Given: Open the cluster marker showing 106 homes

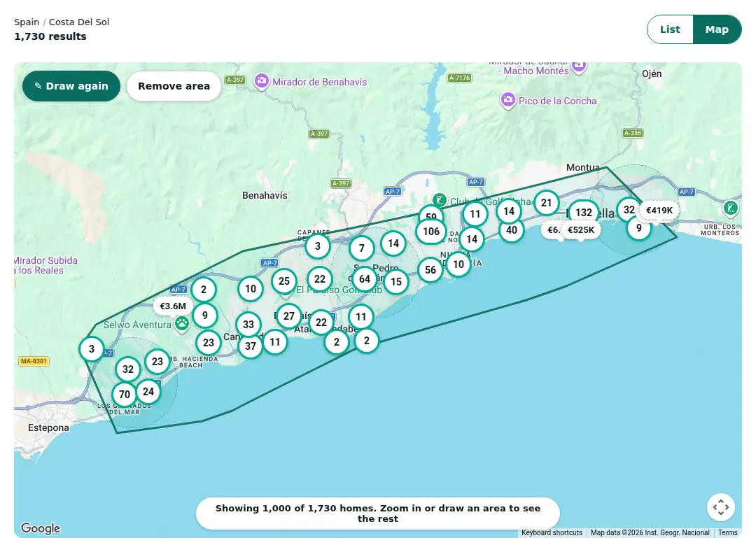Looking at the screenshot, I should coord(431,232).
